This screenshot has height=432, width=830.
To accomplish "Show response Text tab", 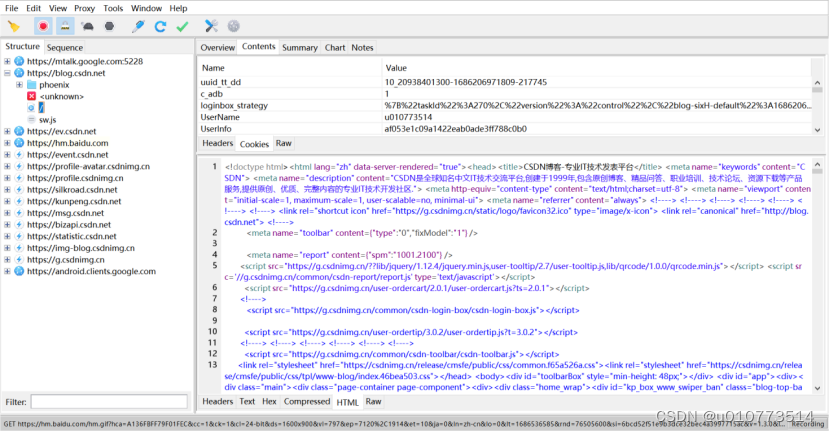I will tap(247, 401).
